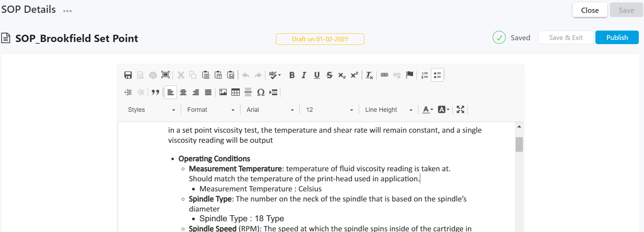Click the Decrease Indent icon

tap(128, 92)
